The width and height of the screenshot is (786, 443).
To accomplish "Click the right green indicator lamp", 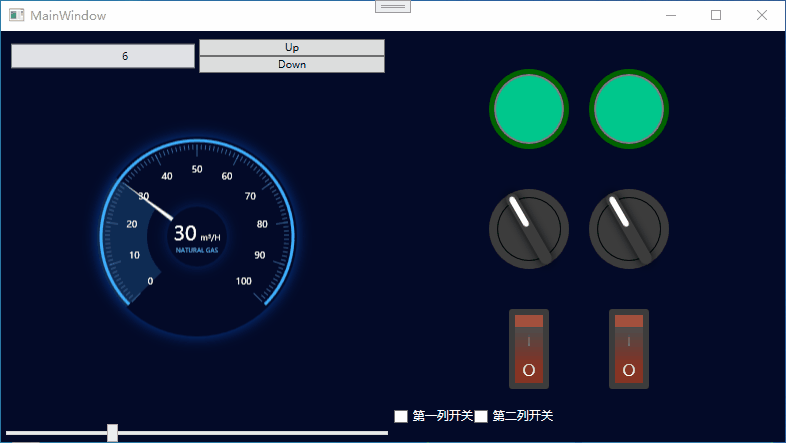I will pos(629,109).
